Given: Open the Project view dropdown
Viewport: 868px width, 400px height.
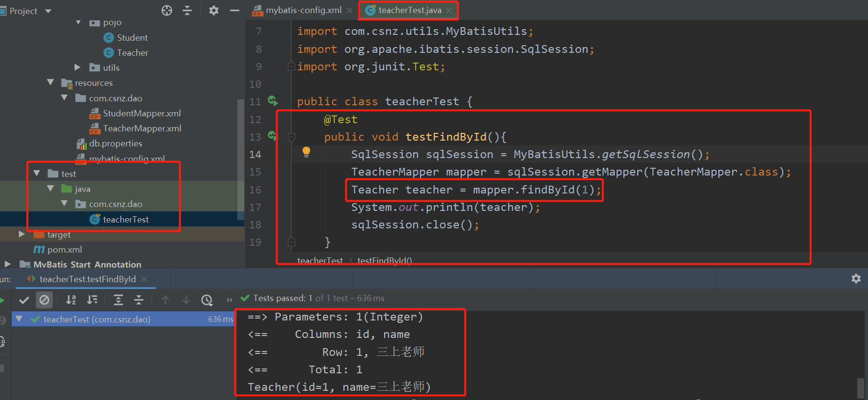Looking at the screenshot, I should click(48, 11).
